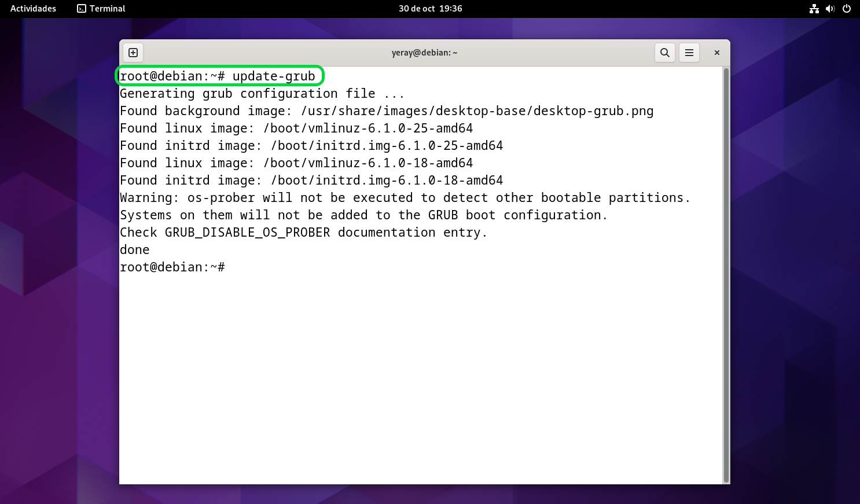Open the power menu icon
The height and width of the screenshot is (504, 860).
coord(847,9)
